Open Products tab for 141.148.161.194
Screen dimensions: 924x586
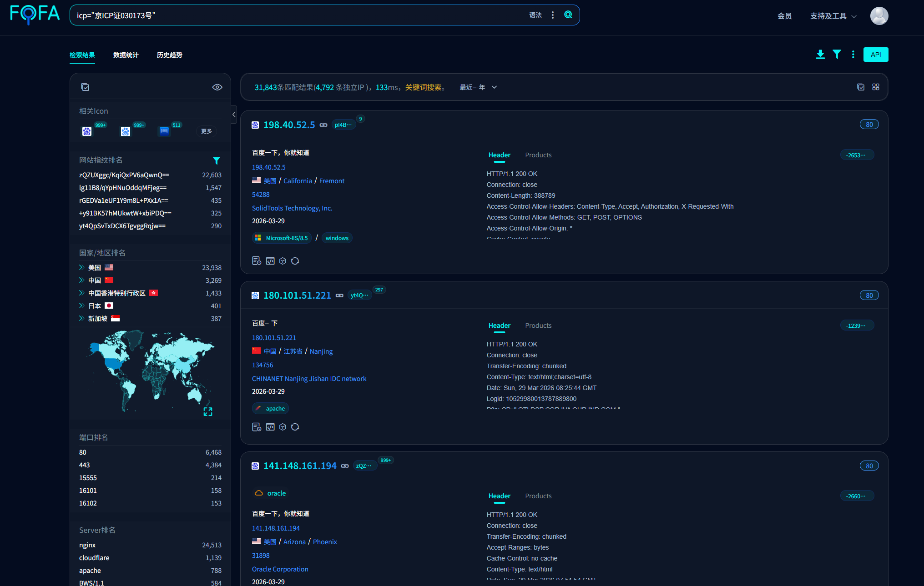538,496
